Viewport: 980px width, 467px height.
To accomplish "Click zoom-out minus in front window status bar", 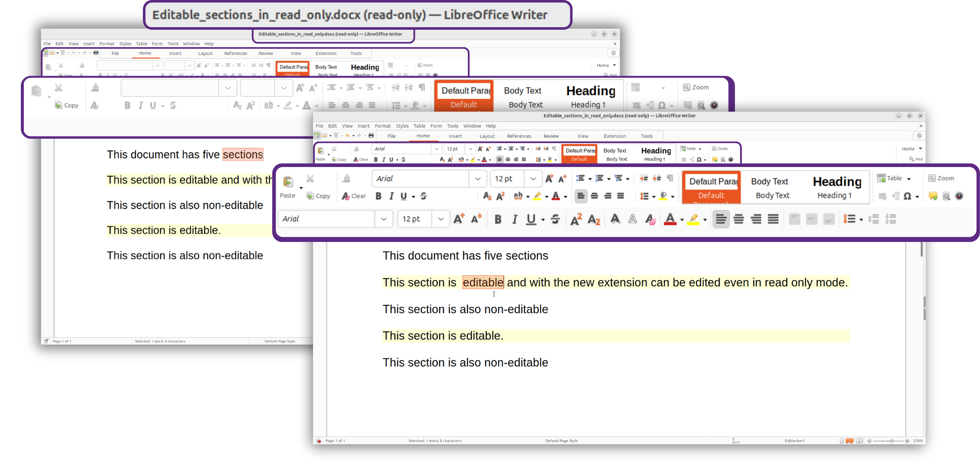I will [869, 441].
